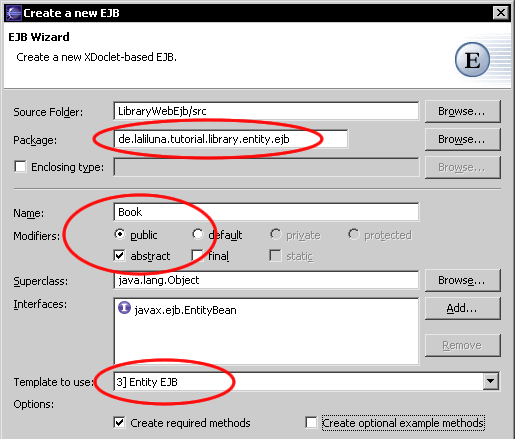Open the Template to use dropdown arrow
The image size is (515, 439).
[491, 381]
